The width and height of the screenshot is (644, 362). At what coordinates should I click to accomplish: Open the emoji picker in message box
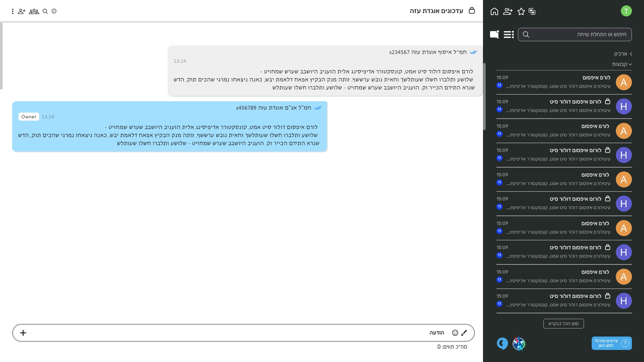455,333
